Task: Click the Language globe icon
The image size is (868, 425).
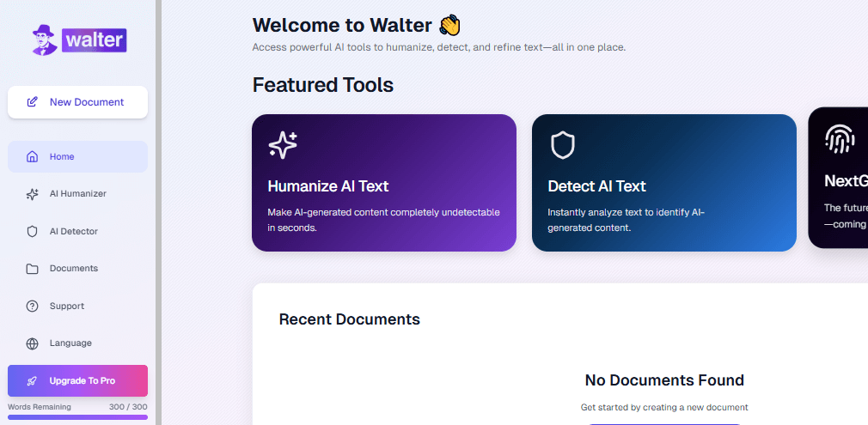Action: click(32, 343)
